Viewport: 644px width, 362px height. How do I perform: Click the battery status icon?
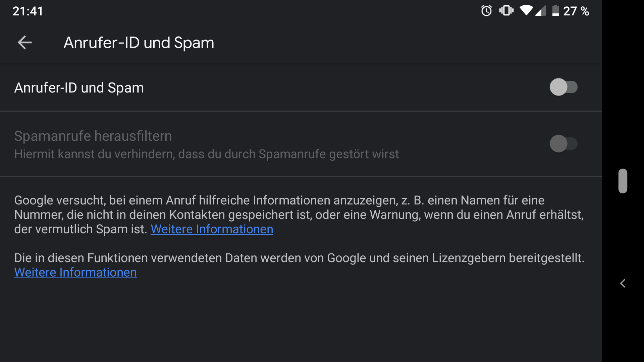coord(555,11)
